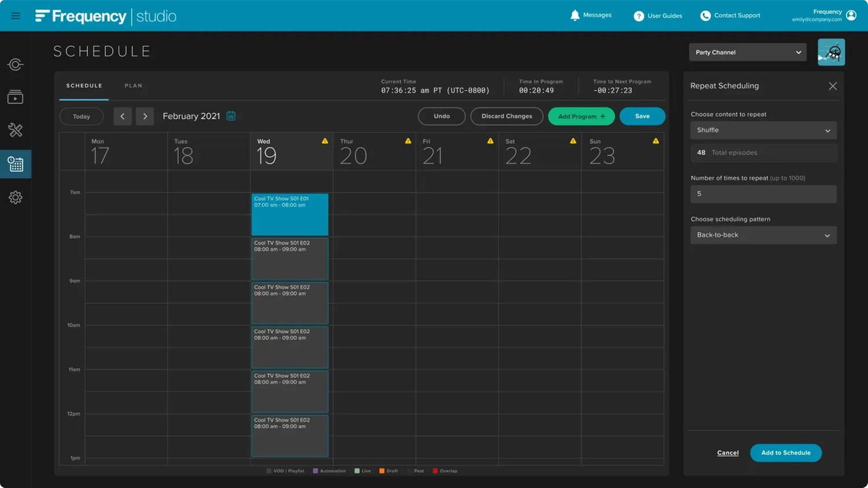Go to previous week arrow
Image resolution: width=868 pixels, height=488 pixels.
(x=122, y=116)
